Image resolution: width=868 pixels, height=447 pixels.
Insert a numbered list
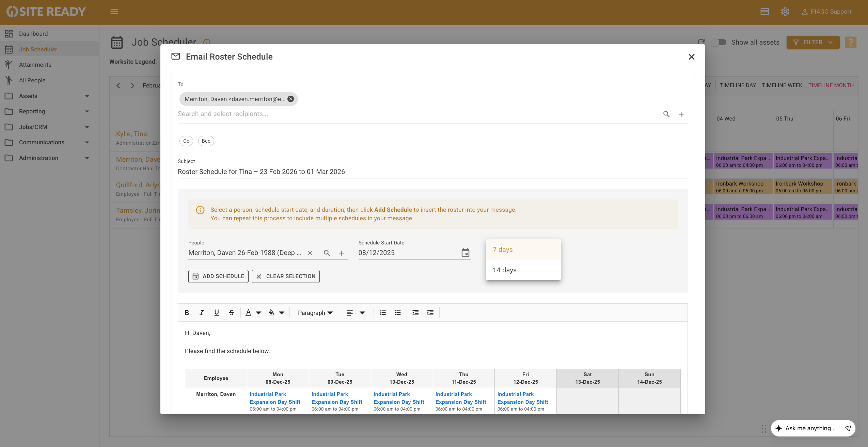pos(383,313)
